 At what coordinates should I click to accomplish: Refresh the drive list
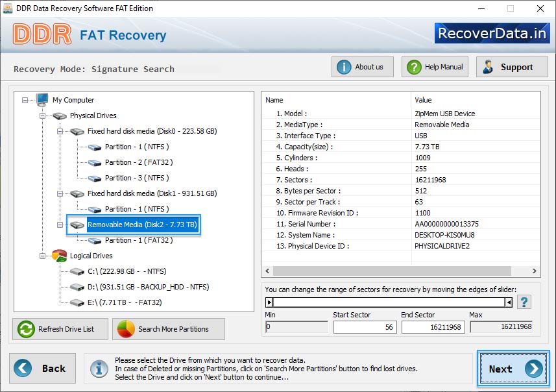60,329
